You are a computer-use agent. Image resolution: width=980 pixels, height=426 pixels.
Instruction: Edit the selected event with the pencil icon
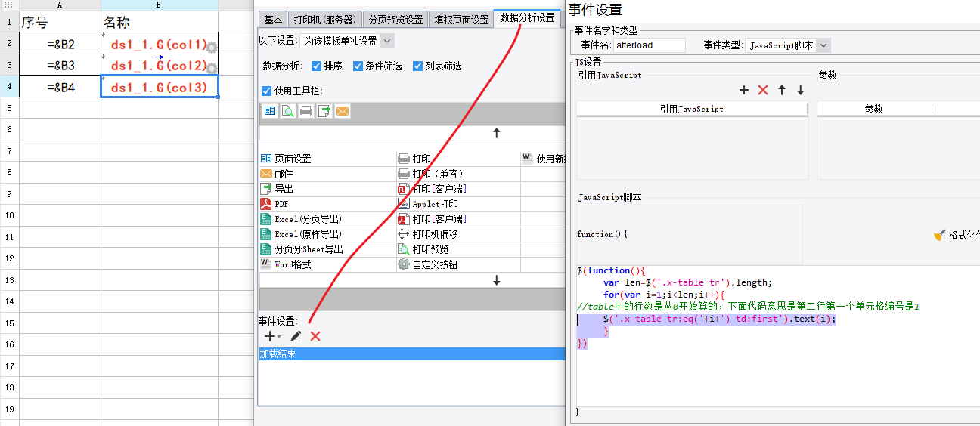click(296, 336)
